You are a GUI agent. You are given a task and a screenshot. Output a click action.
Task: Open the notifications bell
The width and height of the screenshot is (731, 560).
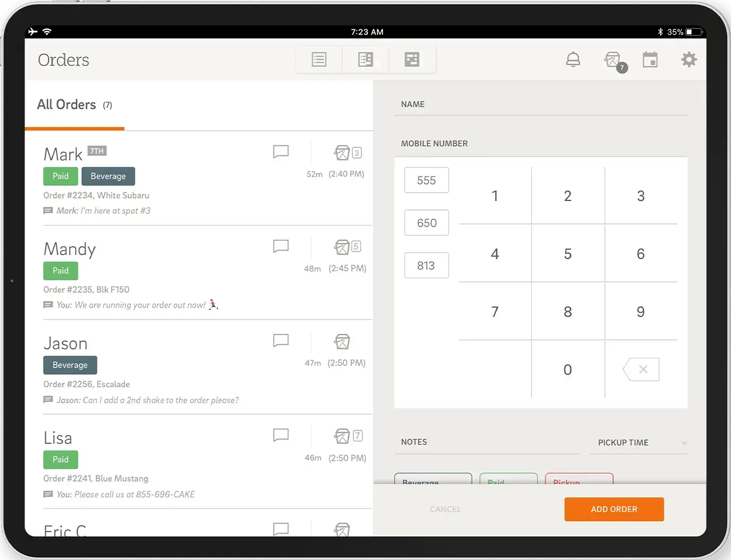click(x=573, y=60)
